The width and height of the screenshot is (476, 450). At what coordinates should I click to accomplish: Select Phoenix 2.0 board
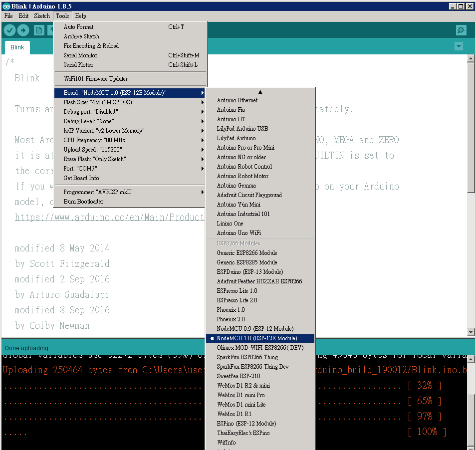coord(260,319)
